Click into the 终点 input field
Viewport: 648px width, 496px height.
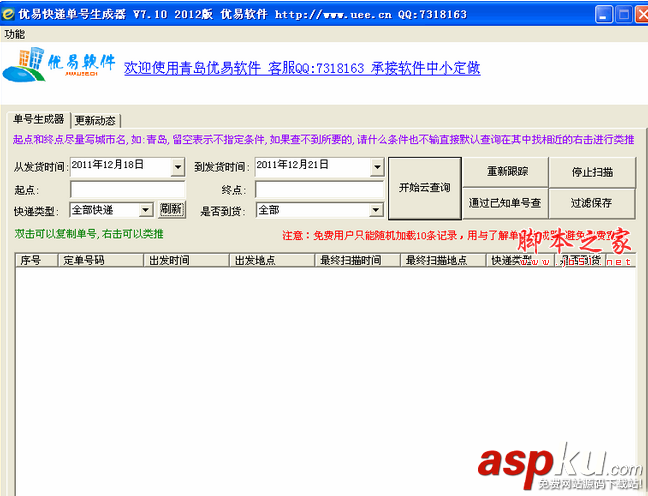click(319, 190)
